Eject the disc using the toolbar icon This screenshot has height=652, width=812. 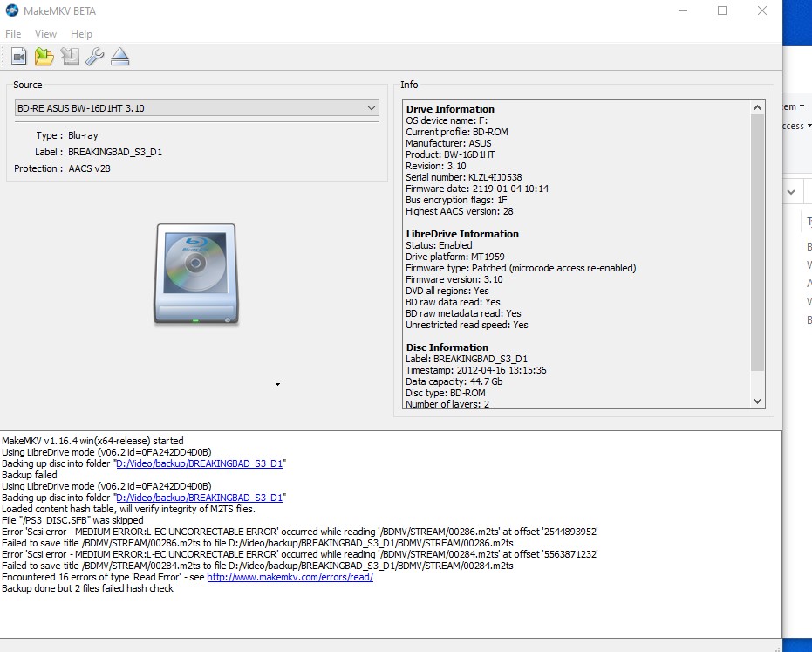coord(119,56)
